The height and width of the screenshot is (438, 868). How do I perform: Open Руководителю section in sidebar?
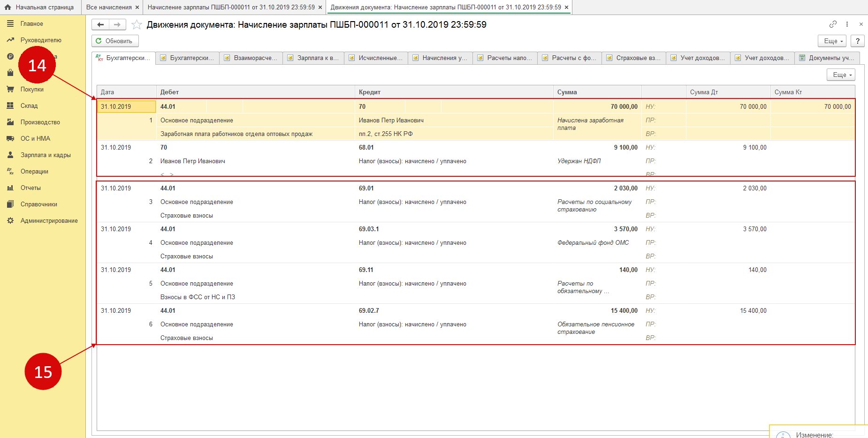click(41, 40)
